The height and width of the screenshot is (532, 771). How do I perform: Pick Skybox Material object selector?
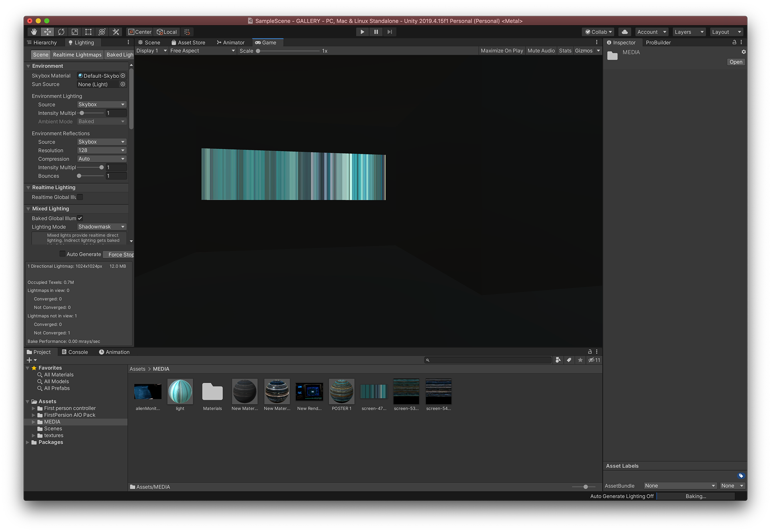point(123,75)
